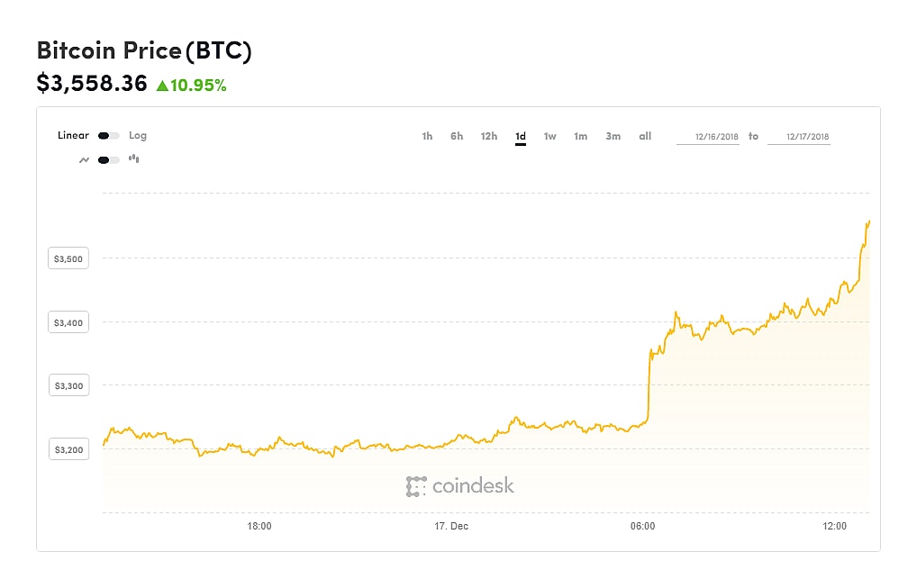The width and height of the screenshot is (917, 588).
Task: Switch to the 12h time range
Action: tap(489, 137)
